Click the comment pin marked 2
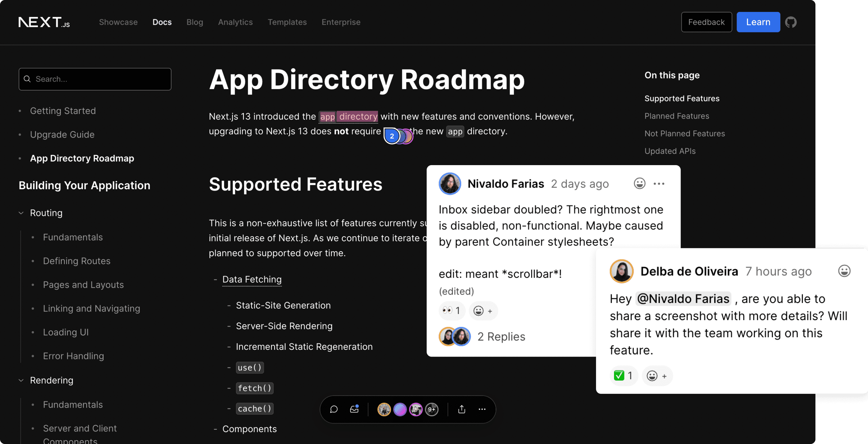 point(392,136)
